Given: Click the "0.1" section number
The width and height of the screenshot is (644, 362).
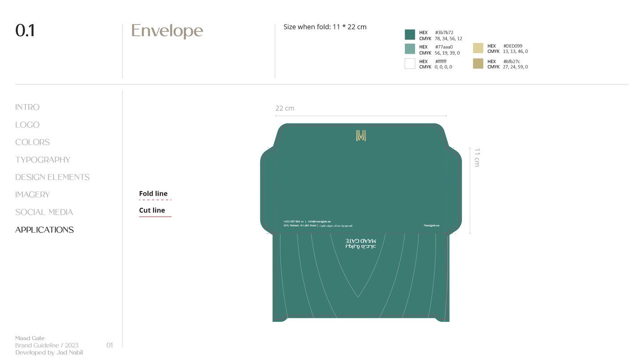Looking at the screenshot, I should coord(25,31).
